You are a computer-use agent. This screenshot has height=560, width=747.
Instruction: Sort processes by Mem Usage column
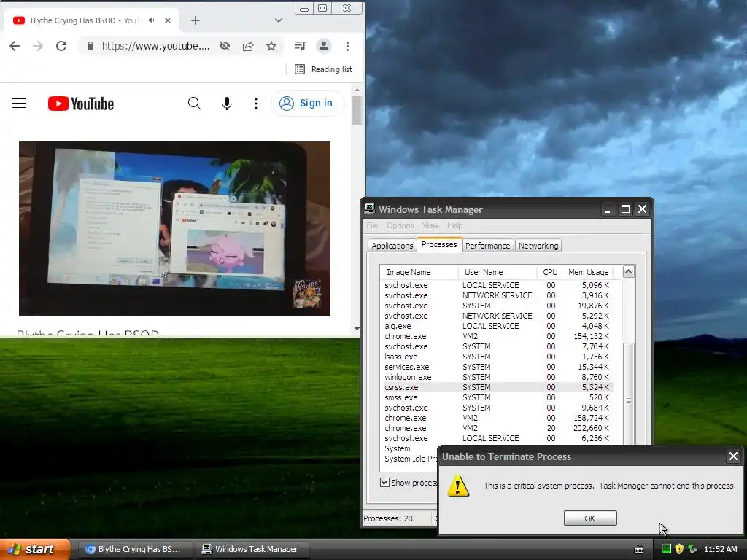588,272
